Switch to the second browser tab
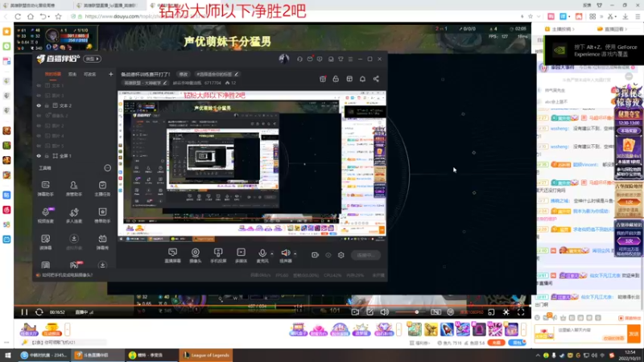 [x=109, y=6]
